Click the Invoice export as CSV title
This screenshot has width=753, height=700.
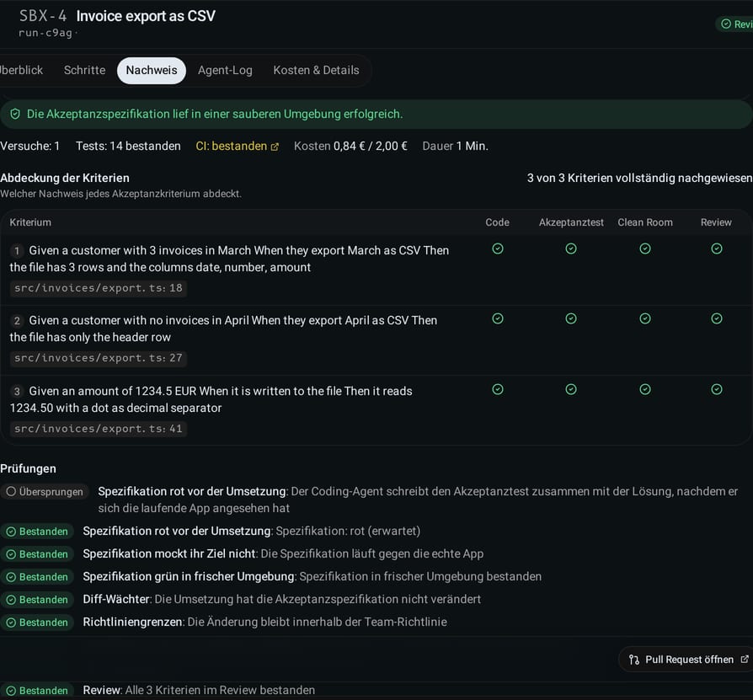[x=146, y=16]
